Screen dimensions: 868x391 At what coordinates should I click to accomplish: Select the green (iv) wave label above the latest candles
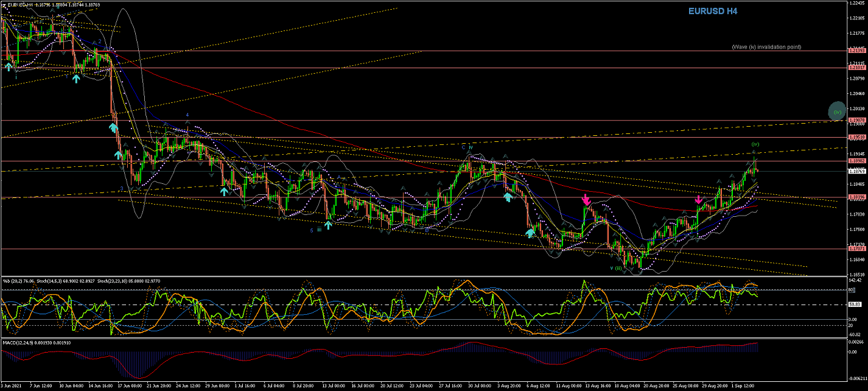pos(755,144)
